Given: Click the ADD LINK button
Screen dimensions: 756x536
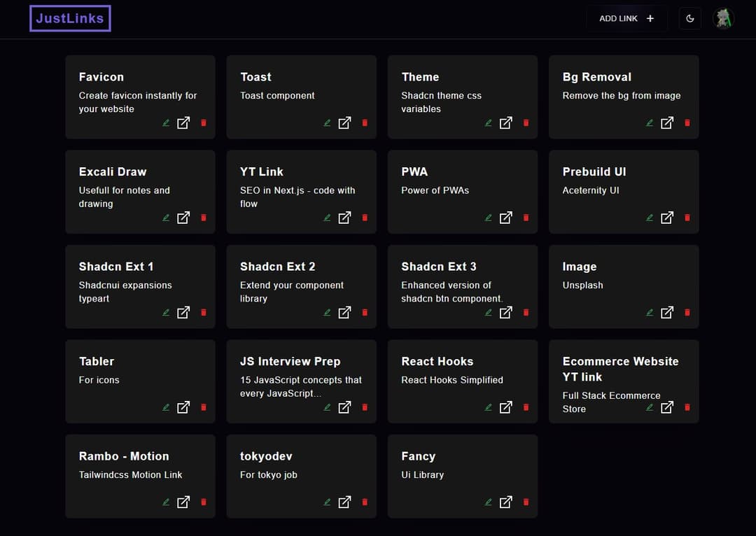Looking at the screenshot, I should point(626,19).
